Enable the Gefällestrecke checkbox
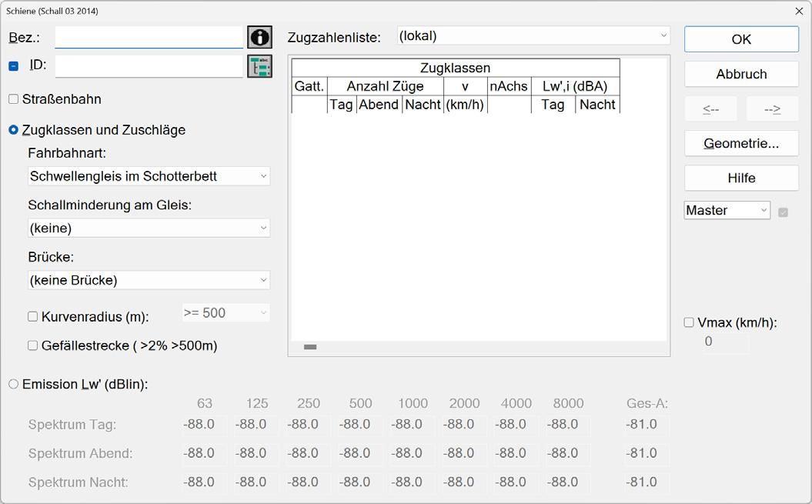The image size is (812, 504). 32,345
